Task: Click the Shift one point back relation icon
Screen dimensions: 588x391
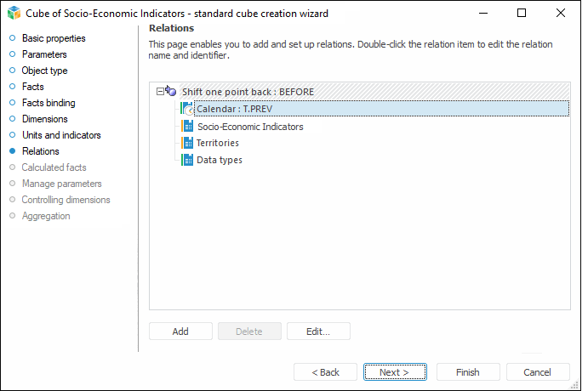Action: 171,91
